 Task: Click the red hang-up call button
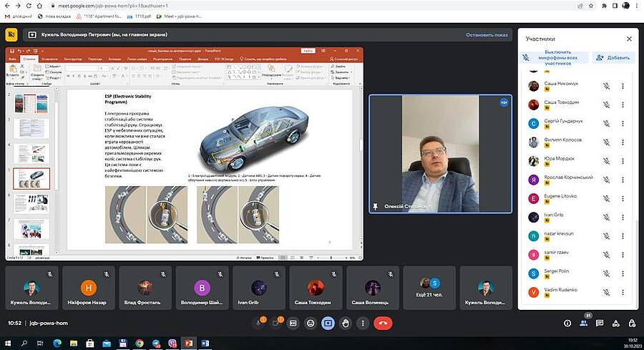tap(383, 323)
